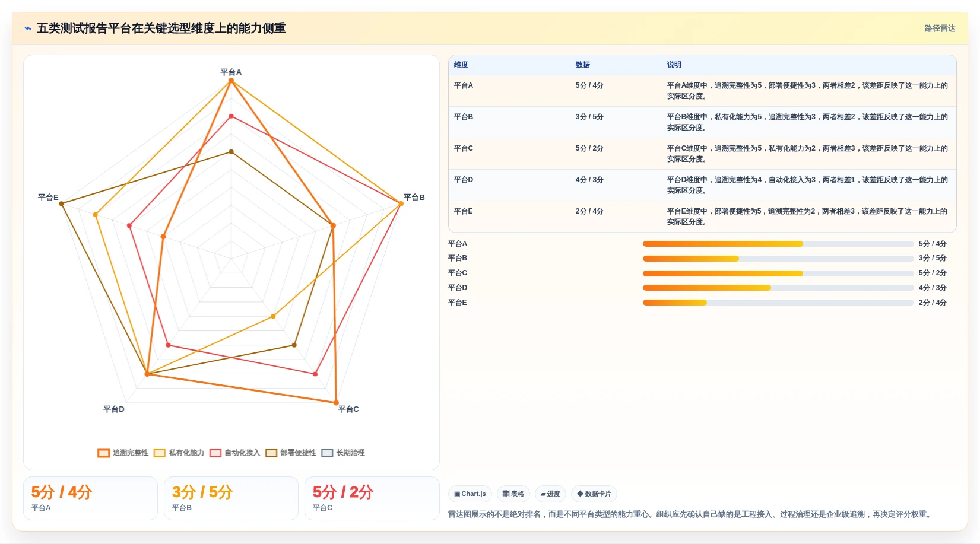The image size is (980, 544).
Task: Click the Chart.js tag
Action: click(x=470, y=494)
